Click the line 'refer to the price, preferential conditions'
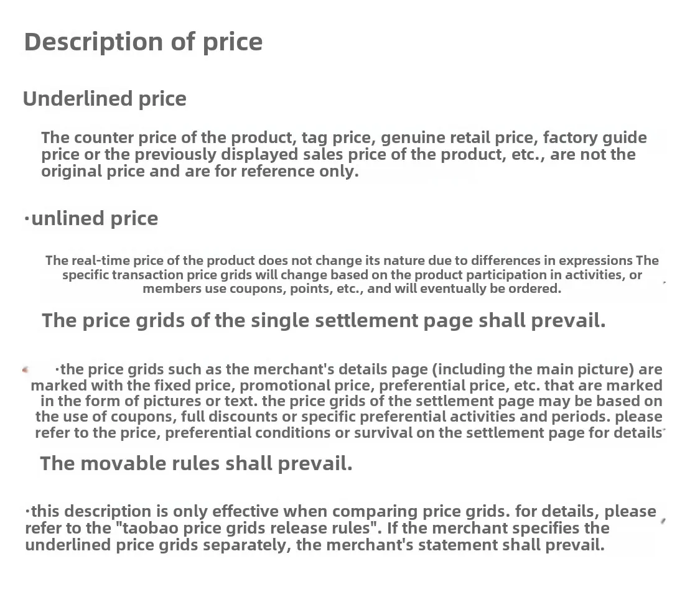 [348, 433]
